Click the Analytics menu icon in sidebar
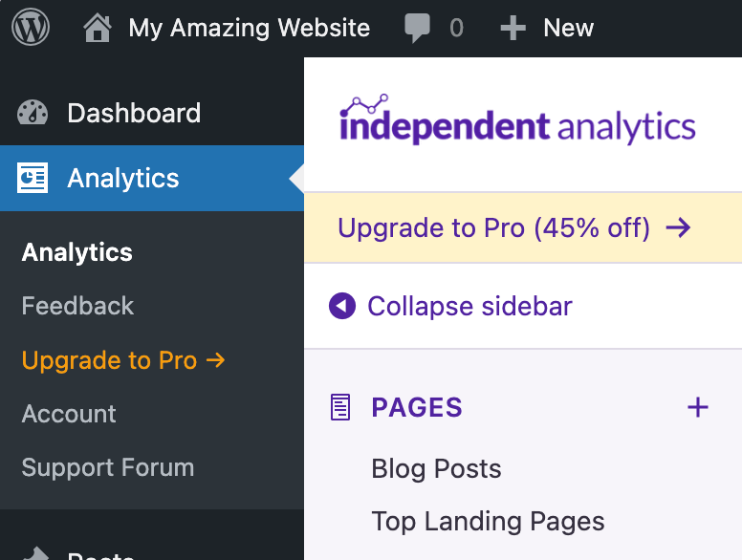Viewport: 742px width, 560px height. click(x=33, y=178)
